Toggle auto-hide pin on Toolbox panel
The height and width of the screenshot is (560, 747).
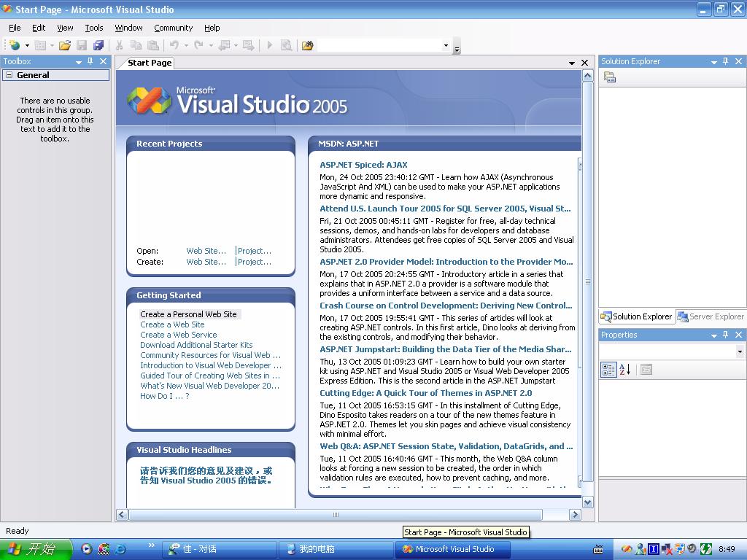click(90, 61)
